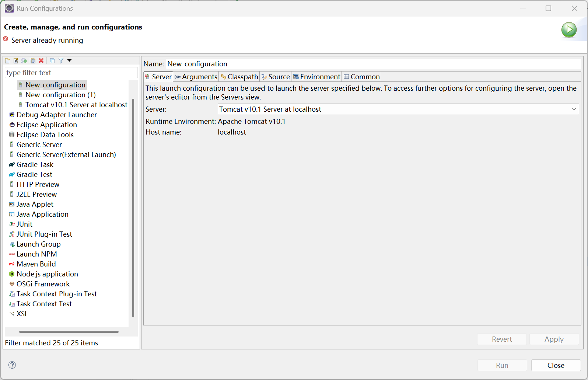Click the export launch configurations icon
This screenshot has height=380, width=588.
coord(24,61)
